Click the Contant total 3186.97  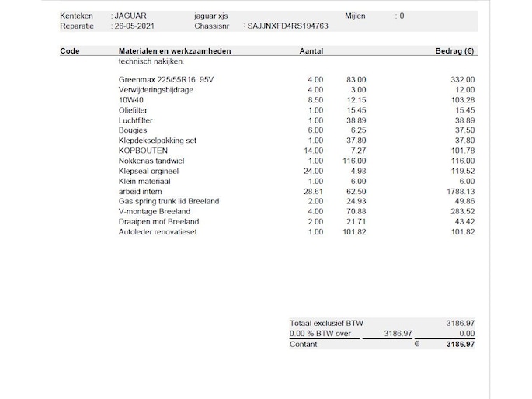point(461,345)
